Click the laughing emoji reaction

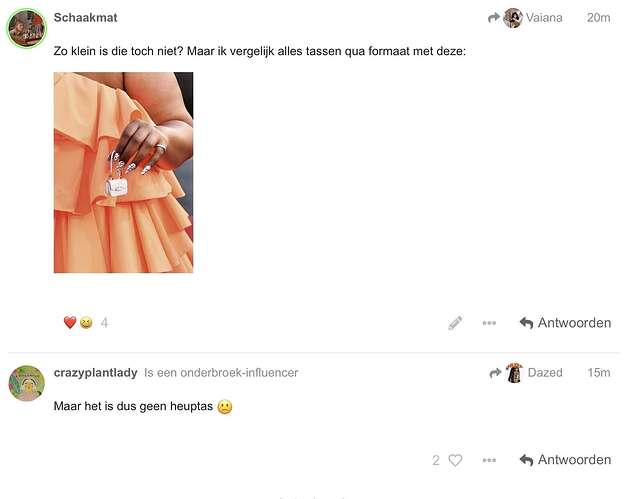pos(86,323)
